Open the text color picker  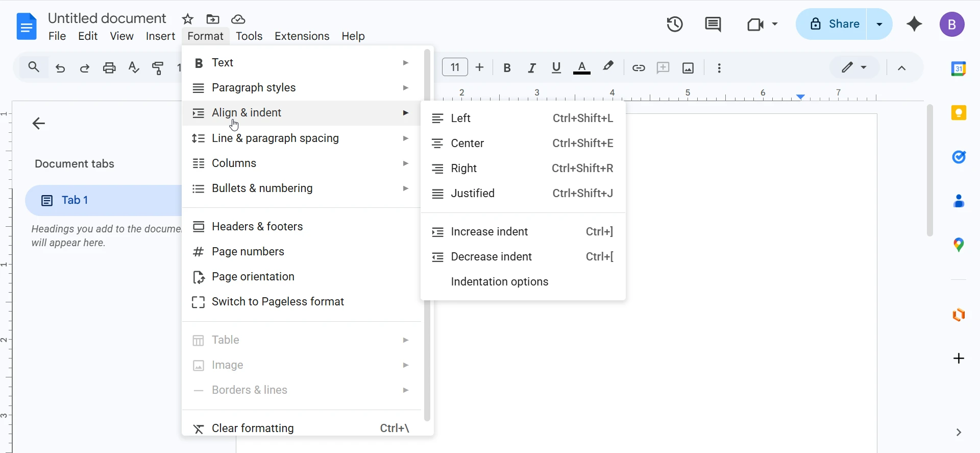tap(582, 68)
